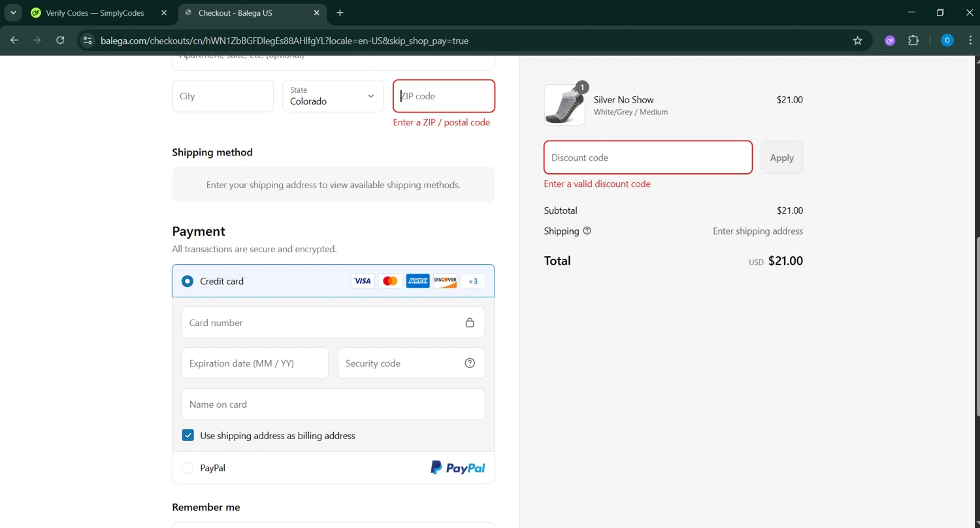The image size is (980, 528).
Task: View site information icon in address bar
Action: point(88,41)
